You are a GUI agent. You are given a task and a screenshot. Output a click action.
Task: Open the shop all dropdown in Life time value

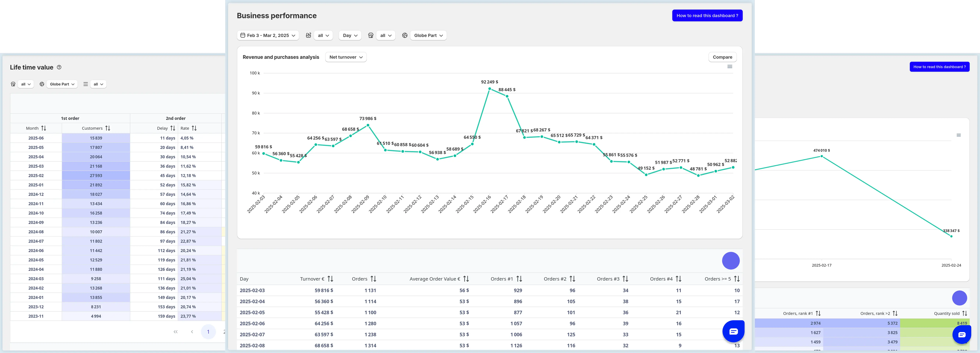[26, 84]
